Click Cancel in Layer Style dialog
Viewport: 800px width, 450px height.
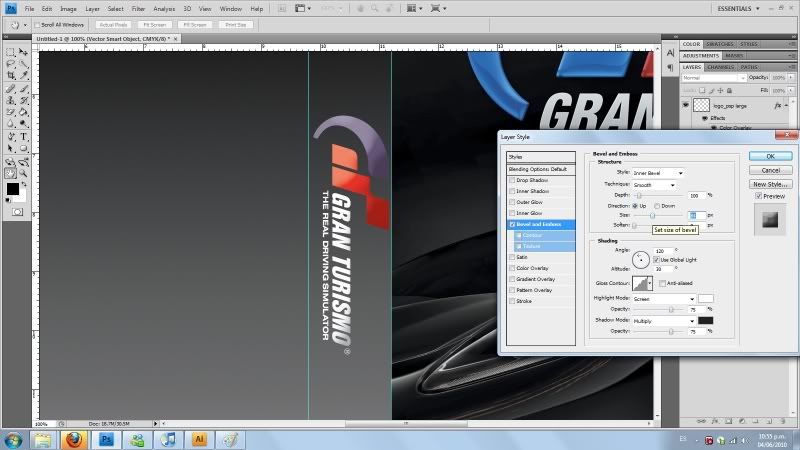point(770,170)
